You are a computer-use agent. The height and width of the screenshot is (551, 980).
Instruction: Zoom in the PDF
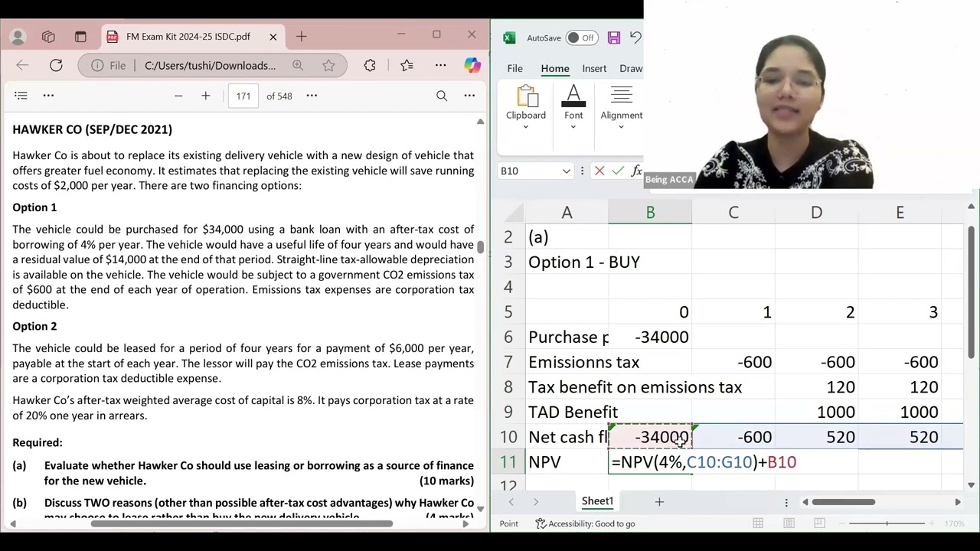click(x=205, y=96)
